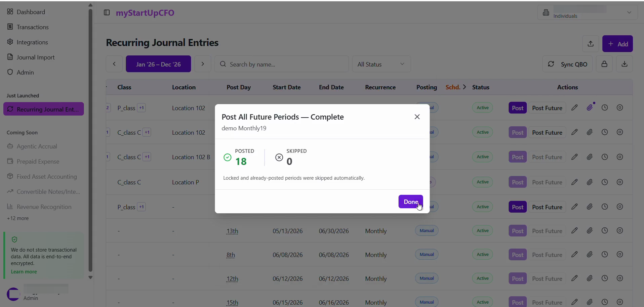Click the upload icon beside Add
Image resolution: width=644 pixels, height=307 pixels.
[x=591, y=44]
